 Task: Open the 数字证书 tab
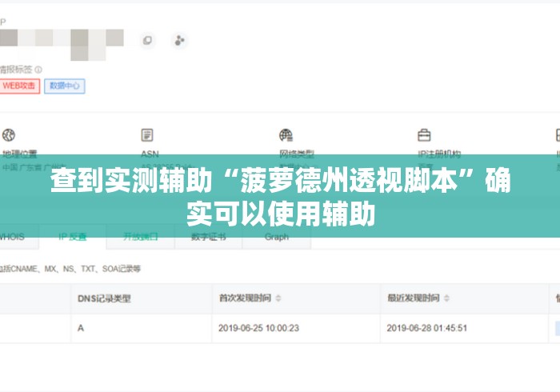tap(208, 237)
